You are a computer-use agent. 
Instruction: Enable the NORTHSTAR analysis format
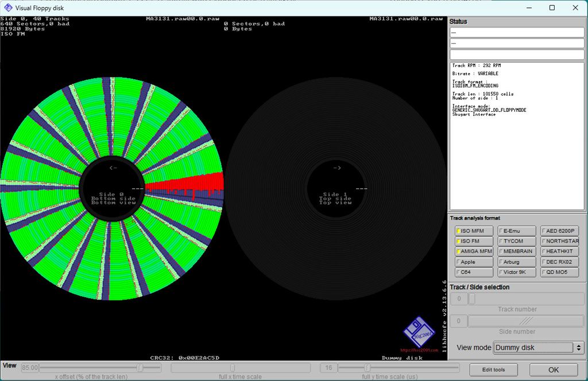pyautogui.click(x=559, y=241)
